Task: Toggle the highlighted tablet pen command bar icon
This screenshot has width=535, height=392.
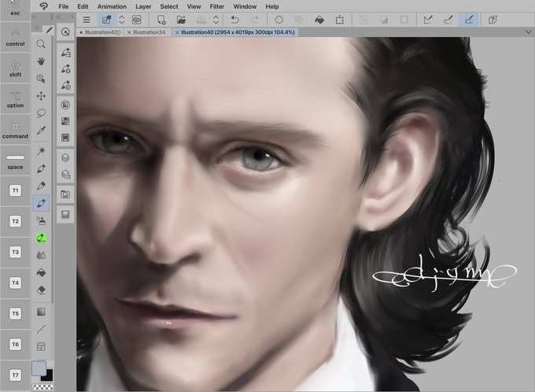Action: click(106, 20)
